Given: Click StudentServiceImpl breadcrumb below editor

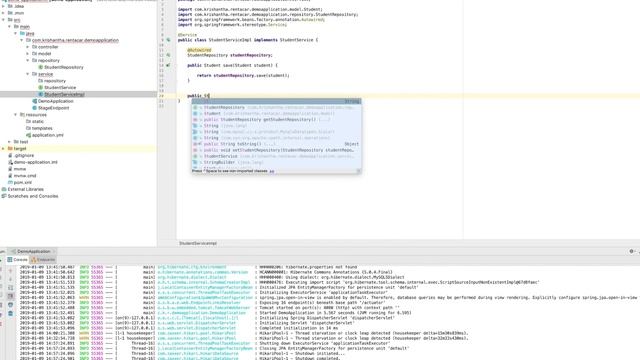Looking at the screenshot, I should 198,243.
